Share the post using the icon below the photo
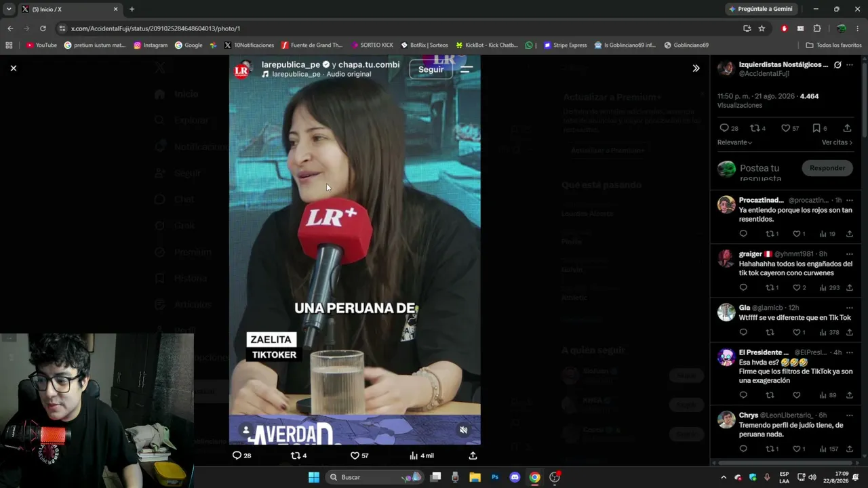Image resolution: width=868 pixels, height=488 pixels. point(473,455)
